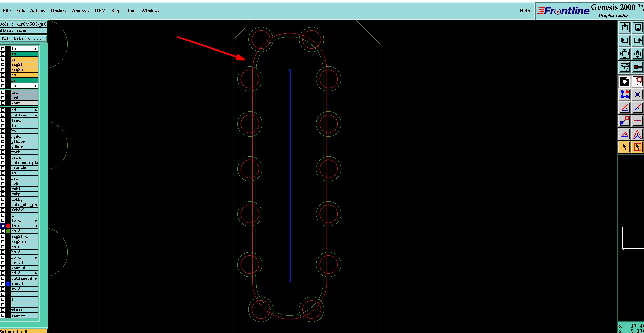Toggle the checkbox for layer drl
The height and width of the screenshot is (333, 644).
tap(3, 92)
